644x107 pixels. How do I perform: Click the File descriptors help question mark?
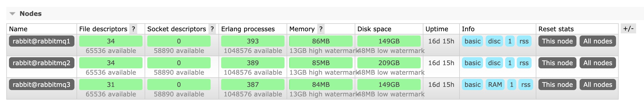tap(134, 29)
